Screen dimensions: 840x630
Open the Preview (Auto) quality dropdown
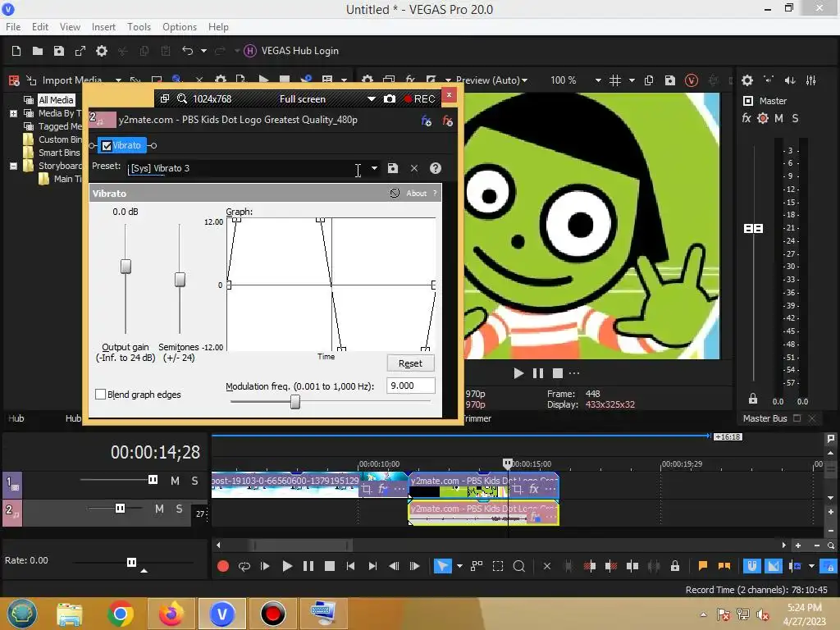492,80
